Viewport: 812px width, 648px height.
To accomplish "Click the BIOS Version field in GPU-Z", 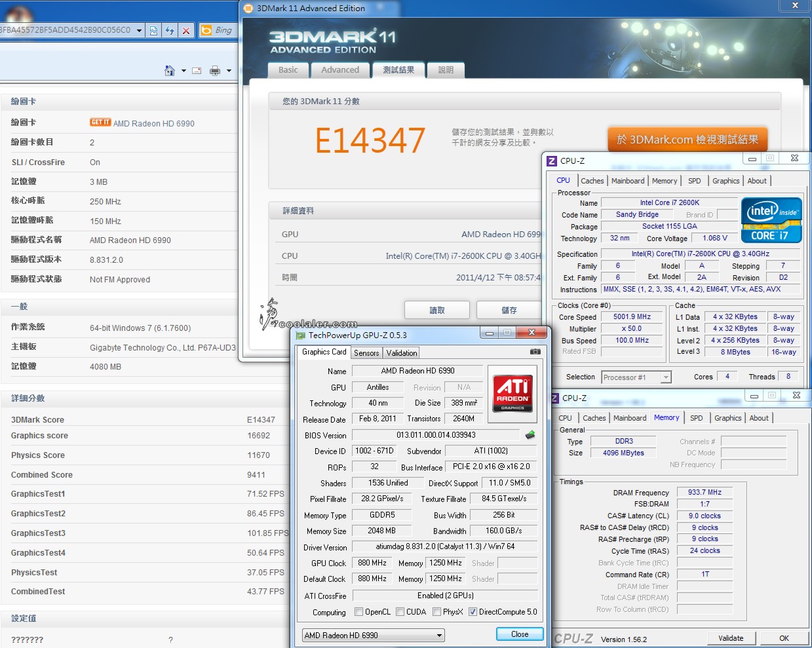I will click(x=436, y=435).
